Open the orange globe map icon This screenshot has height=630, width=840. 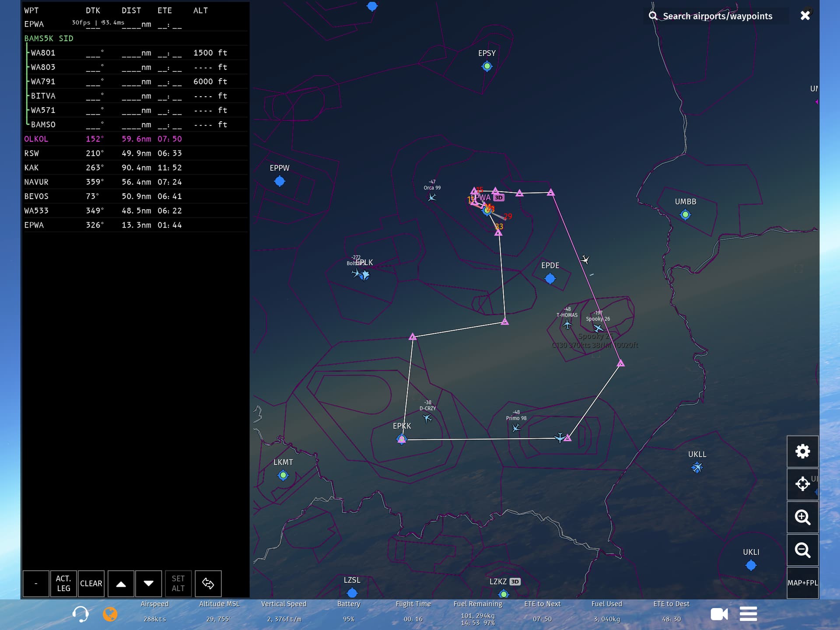tap(110, 614)
